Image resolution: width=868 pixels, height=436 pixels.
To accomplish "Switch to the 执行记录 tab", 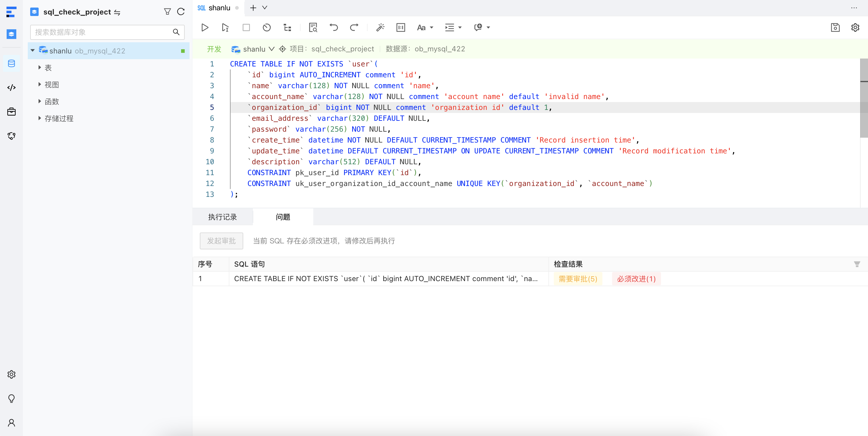I will [222, 217].
